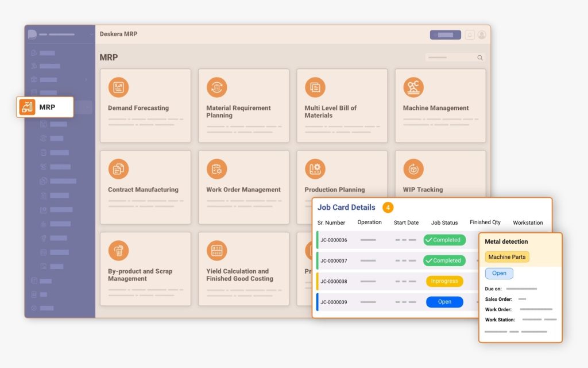
Task: Click inside the MRP search field
Action: tap(451, 57)
